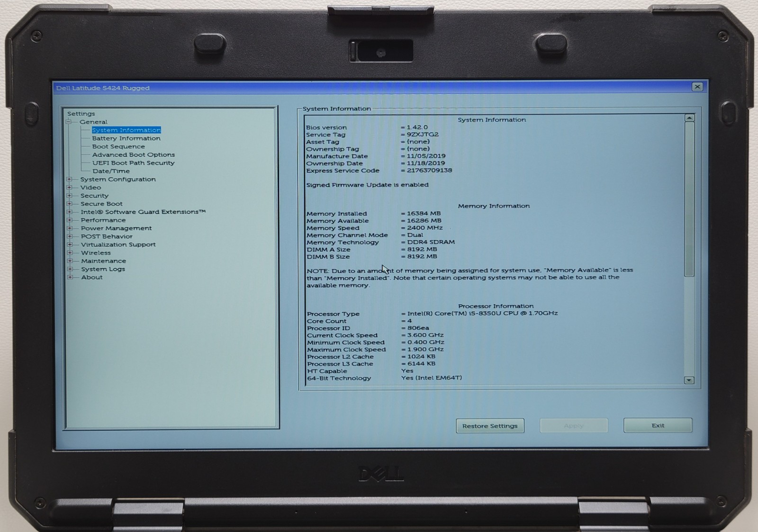The width and height of the screenshot is (758, 532).
Task: Click the scroll down arrow
Action: (x=689, y=380)
